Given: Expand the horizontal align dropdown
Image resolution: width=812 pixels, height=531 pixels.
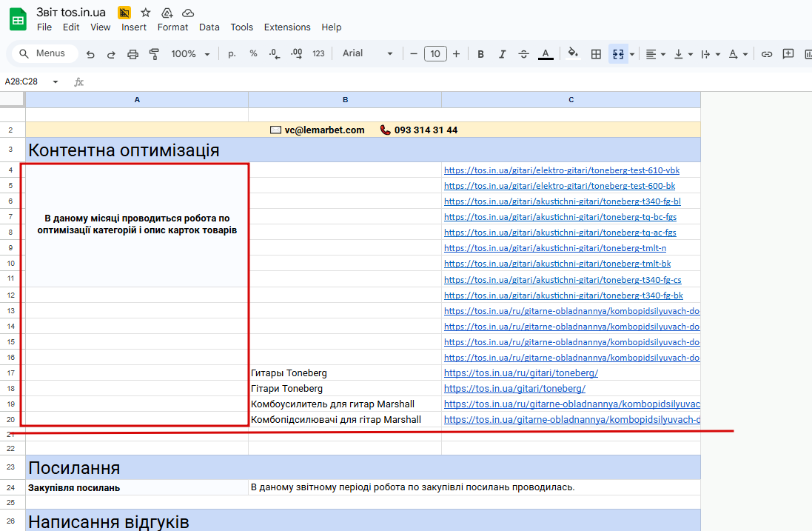Looking at the screenshot, I should [x=655, y=54].
